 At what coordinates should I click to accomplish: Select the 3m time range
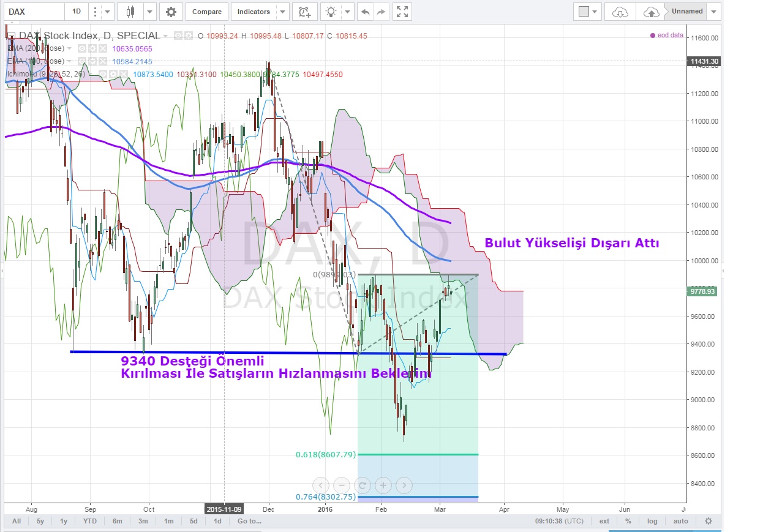[143, 521]
